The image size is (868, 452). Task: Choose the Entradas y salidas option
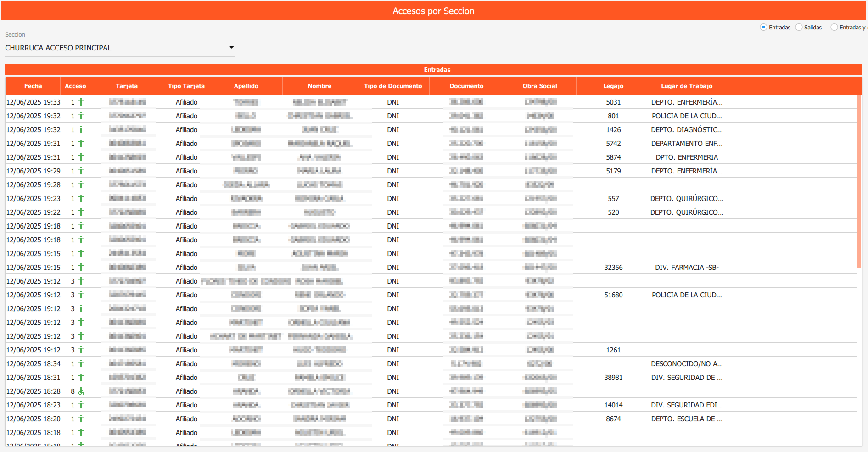click(x=834, y=27)
